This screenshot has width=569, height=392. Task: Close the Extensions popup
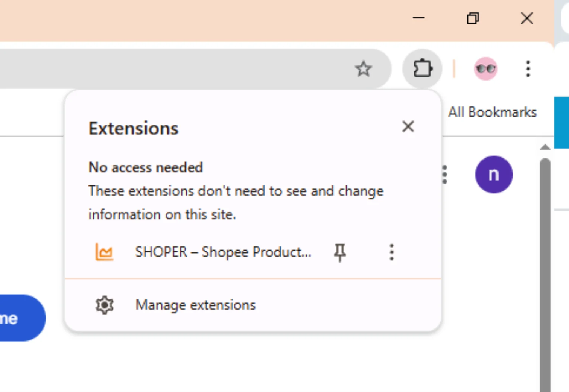pos(408,127)
